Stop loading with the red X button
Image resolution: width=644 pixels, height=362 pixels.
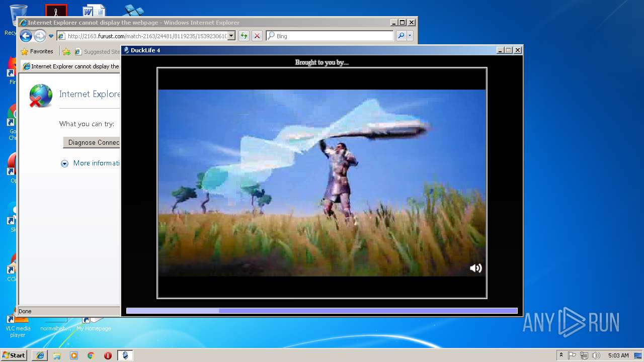[x=257, y=36]
